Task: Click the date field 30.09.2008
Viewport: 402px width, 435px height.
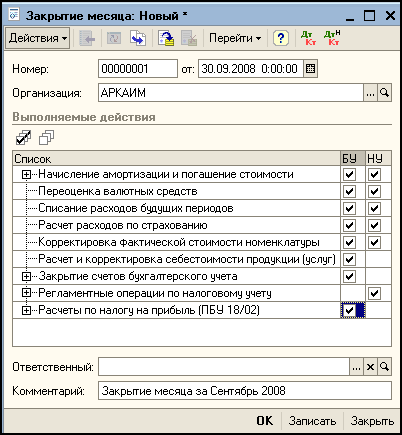Action: click(x=251, y=69)
